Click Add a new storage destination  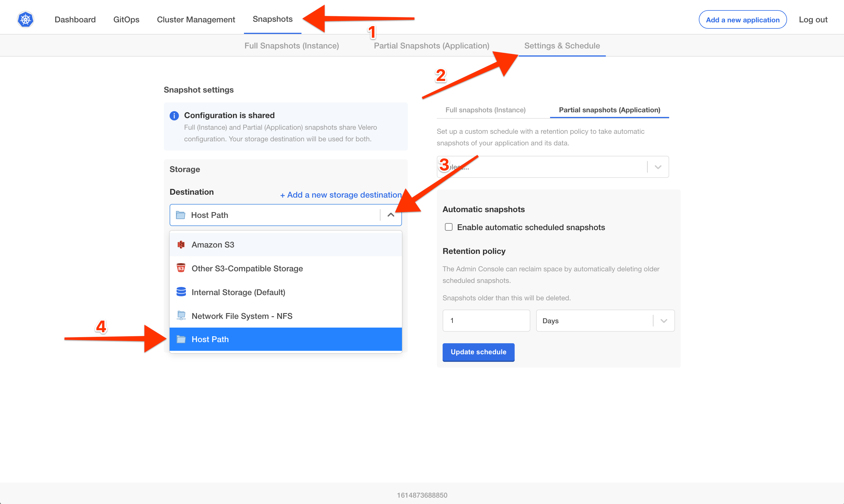[x=340, y=195]
